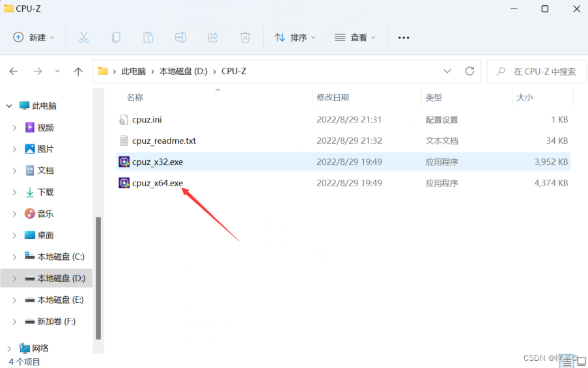The width and height of the screenshot is (588, 368).
Task: Click 此电脑 in address breadcrumb
Action: [133, 71]
